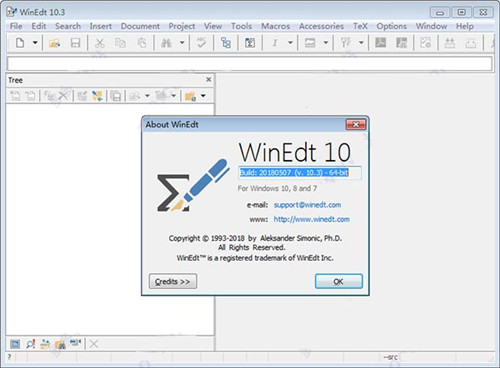Click the support@winedt.com email link
500x368 pixels.
click(x=307, y=205)
